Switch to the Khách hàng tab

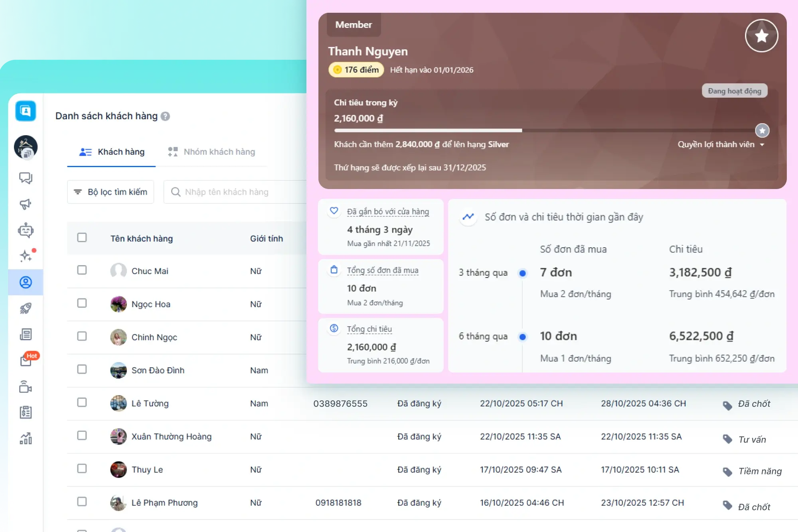click(x=112, y=152)
